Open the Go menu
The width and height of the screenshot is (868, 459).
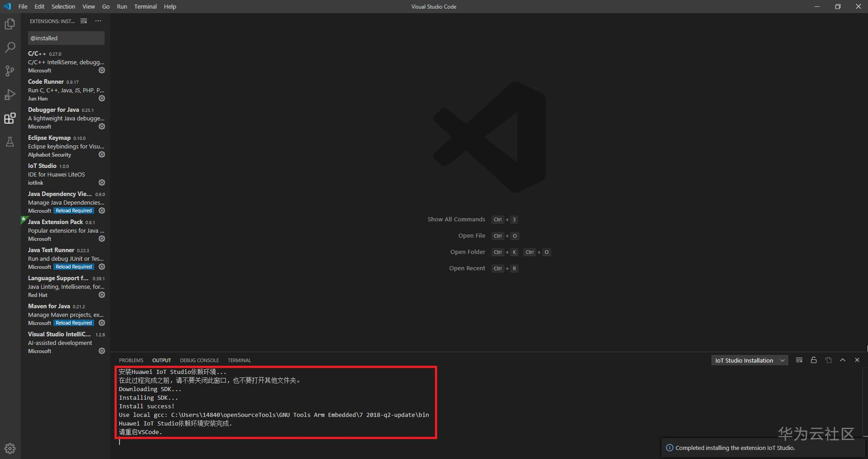[106, 6]
